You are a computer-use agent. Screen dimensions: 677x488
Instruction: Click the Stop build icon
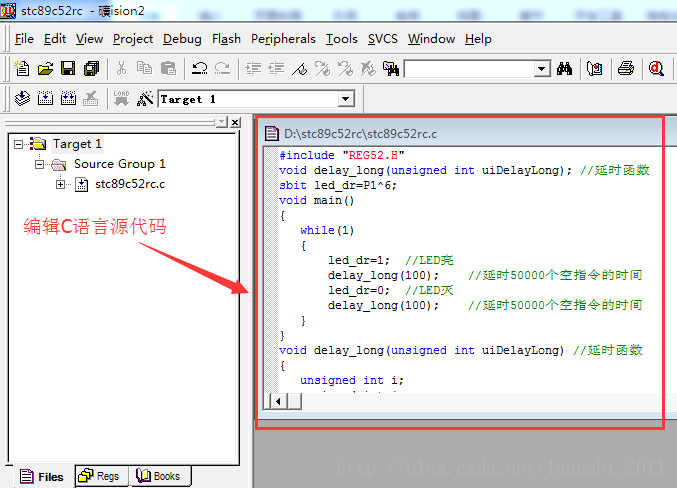pyautogui.click(x=91, y=98)
